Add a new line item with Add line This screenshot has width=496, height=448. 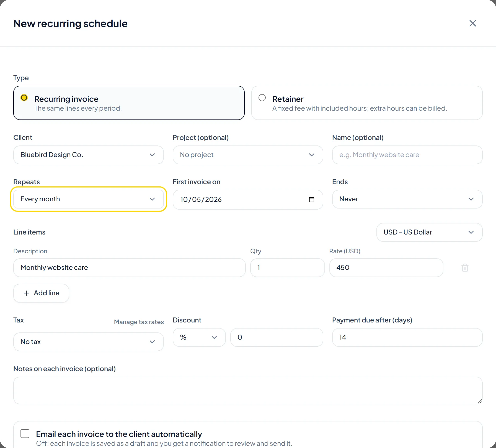coord(41,293)
